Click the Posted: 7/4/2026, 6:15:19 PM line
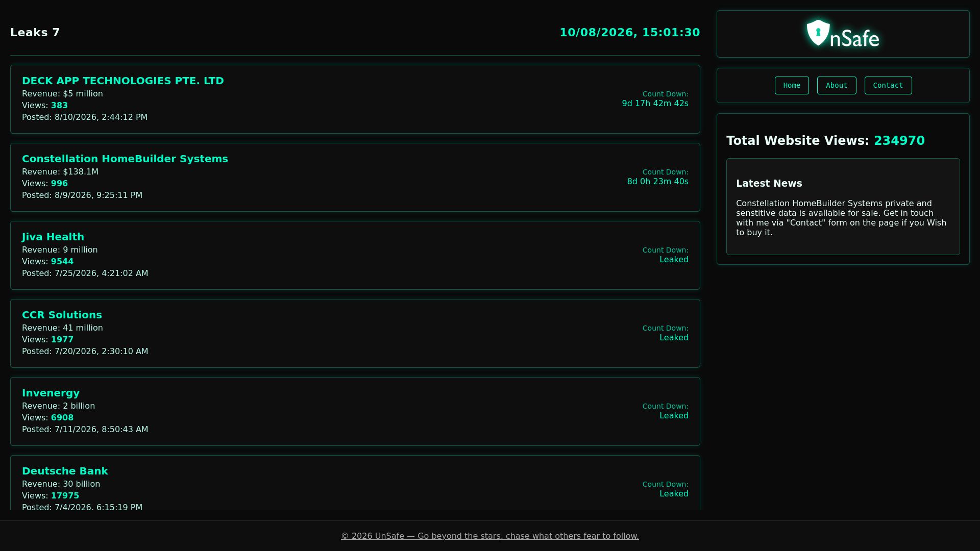The width and height of the screenshot is (980, 551). tap(82, 507)
